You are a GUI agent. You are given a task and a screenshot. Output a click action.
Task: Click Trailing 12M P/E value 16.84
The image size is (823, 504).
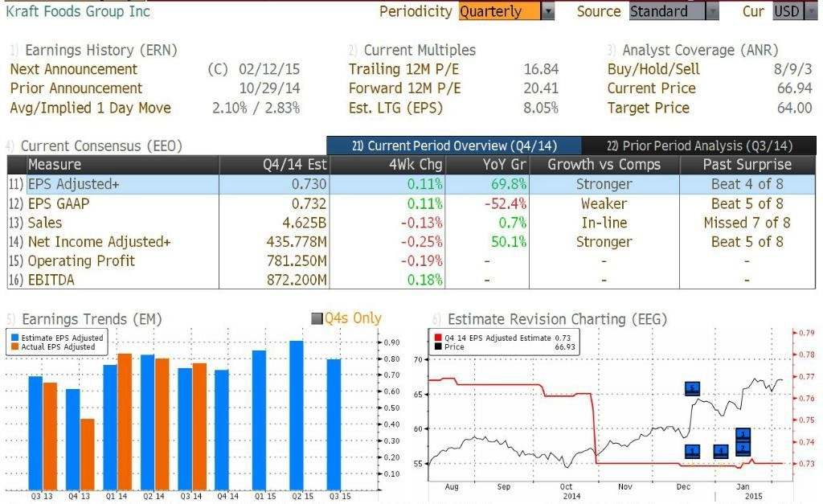[541, 69]
